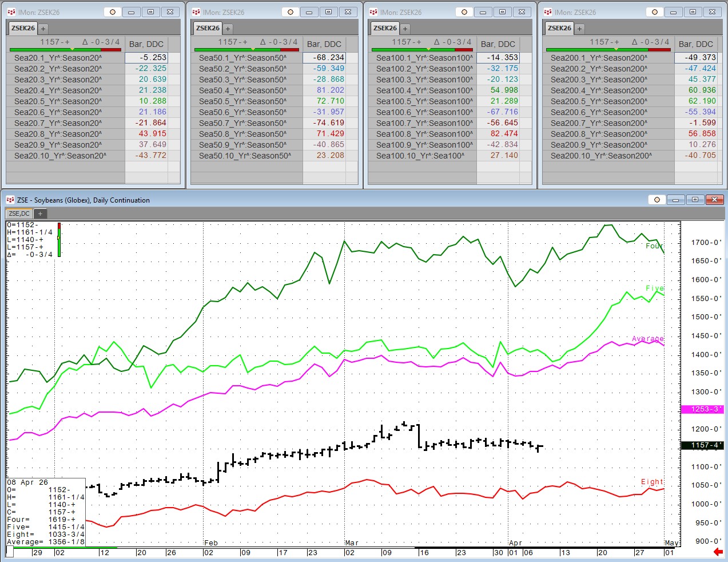Image resolution: width=728 pixels, height=562 pixels.
Task: Click the circle button in Soybeans chart title bar
Action: (x=657, y=200)
